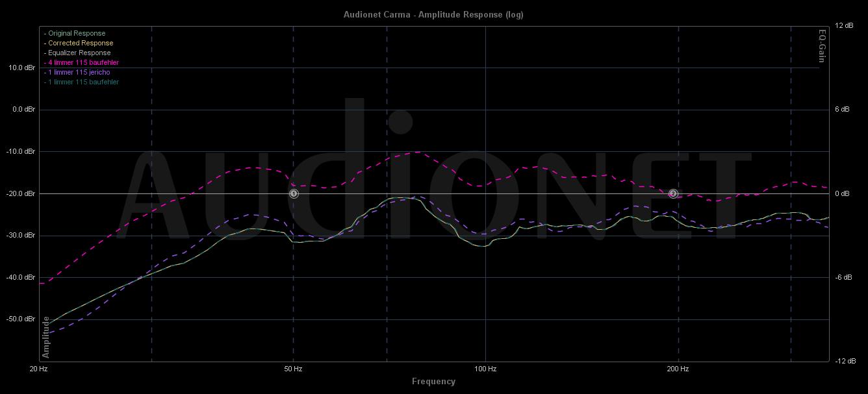Viewport: 868px width, 394px height.
Task: Click the vertical EQ-Gain axis label
Action: (822, 46)
